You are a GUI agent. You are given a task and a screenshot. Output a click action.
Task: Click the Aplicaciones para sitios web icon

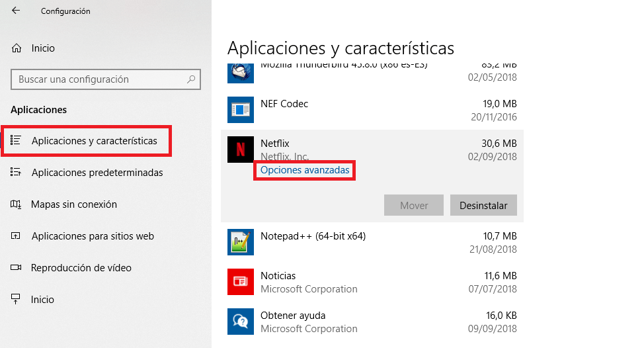pyautogui.click(x=16, y=236)
